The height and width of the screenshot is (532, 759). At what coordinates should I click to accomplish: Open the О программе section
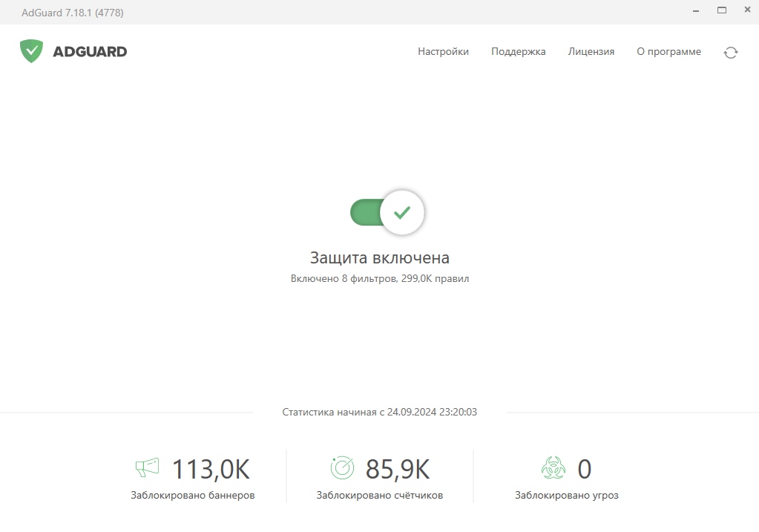668,51
